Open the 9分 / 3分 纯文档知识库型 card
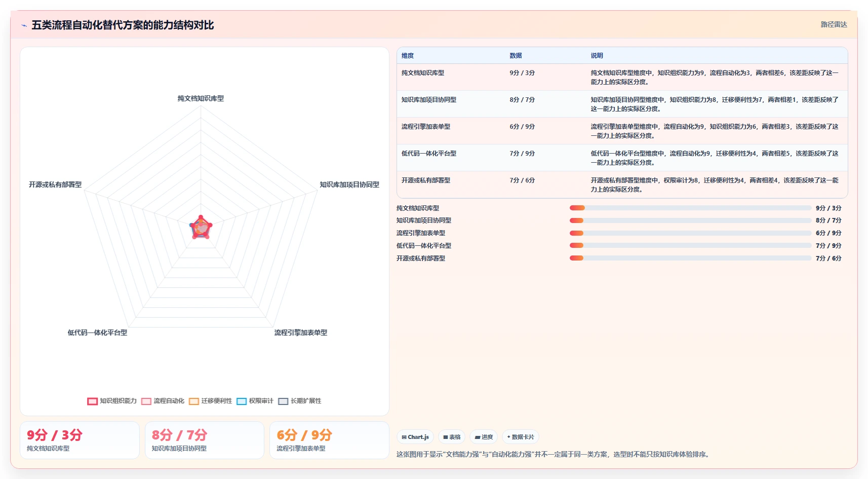 click(x=80, y=440)
